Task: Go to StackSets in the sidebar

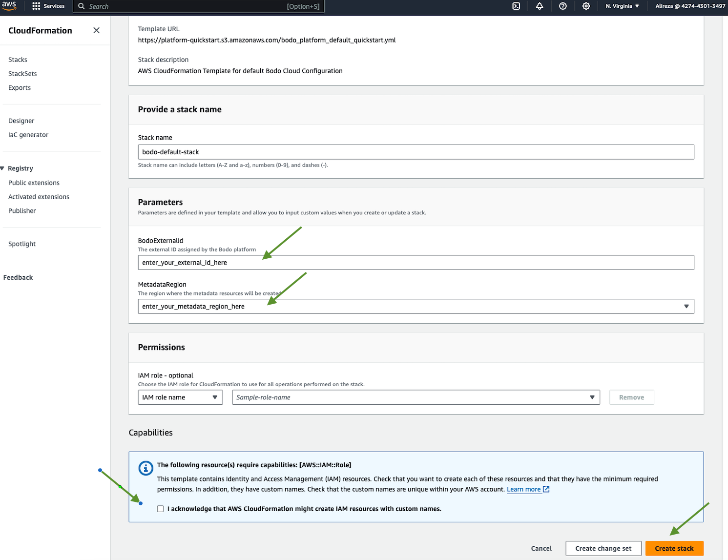Action: (x=22, y=74)
